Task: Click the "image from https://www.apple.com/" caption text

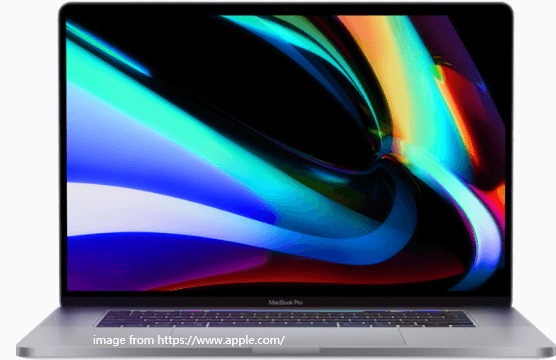Action: pyautogui.click(x=189, y=340)
